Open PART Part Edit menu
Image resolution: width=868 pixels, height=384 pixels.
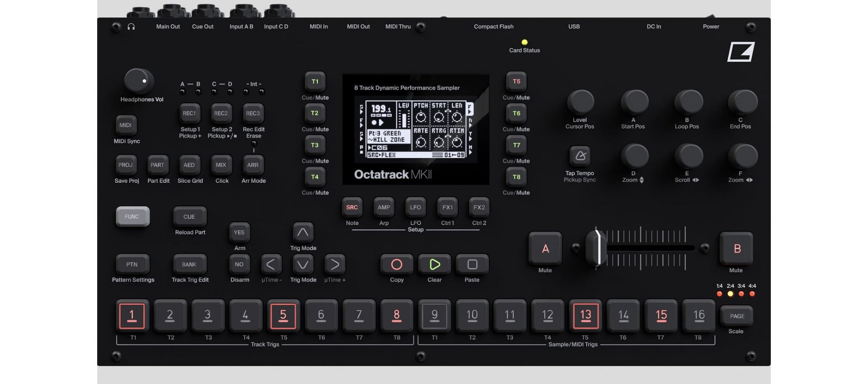tap(158, 165)
